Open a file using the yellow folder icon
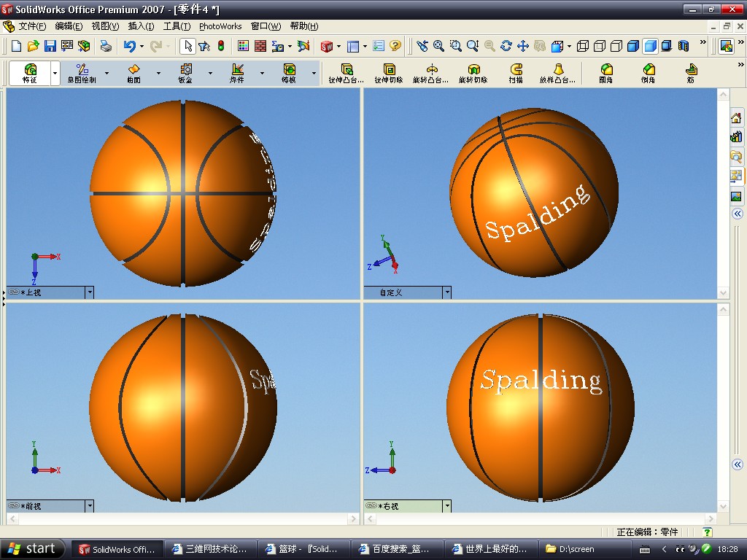The width and height of the screenshot is (747, 560). point(33,46)
